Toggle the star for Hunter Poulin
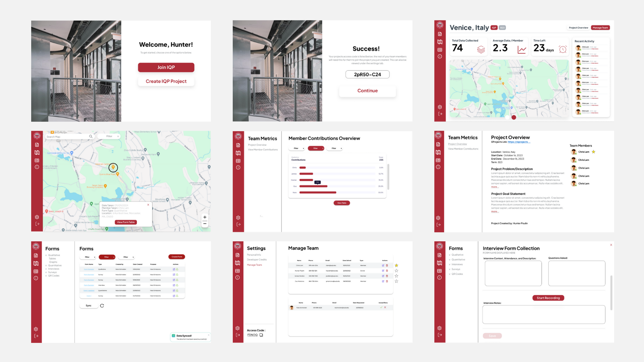Screen dimensions: 644x362 pyautogui.click(x=396, y=270)
